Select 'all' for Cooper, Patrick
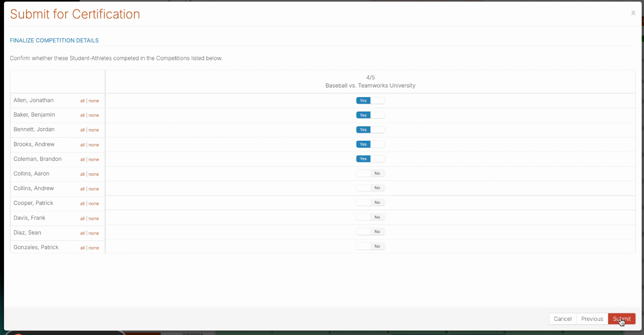The image size is (644, 335). tap(82, 204)
